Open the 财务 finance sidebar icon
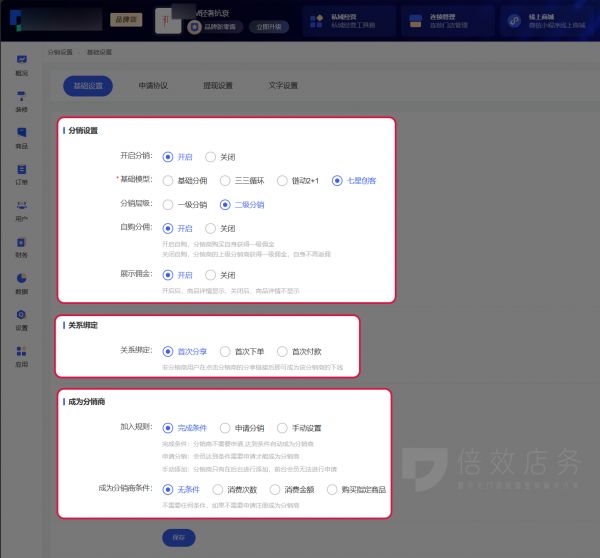The image size is (600, 558). click(21, 246)
